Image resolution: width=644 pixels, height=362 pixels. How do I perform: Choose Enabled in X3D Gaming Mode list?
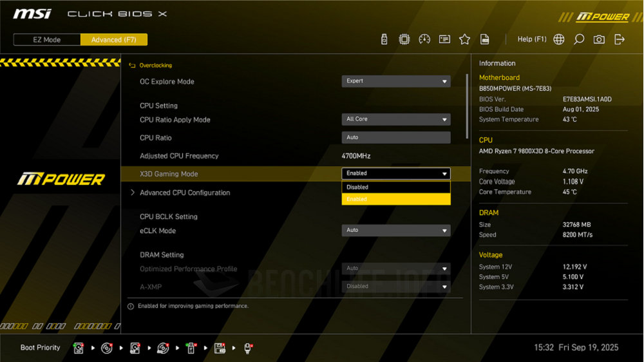396,199
